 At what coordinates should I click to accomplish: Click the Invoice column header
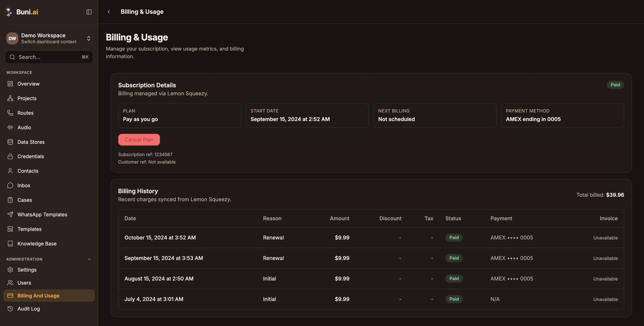pos(609,218)
